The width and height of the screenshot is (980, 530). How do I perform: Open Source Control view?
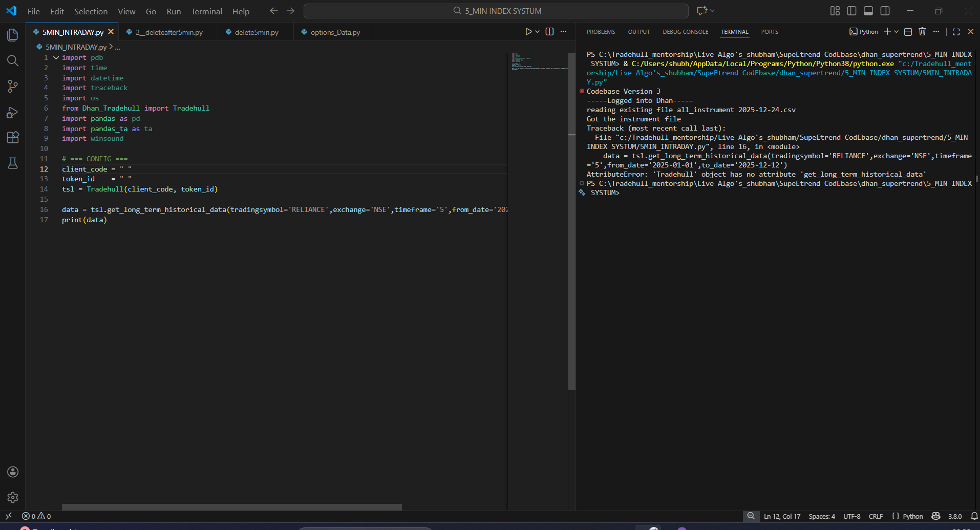pyautogui.click(x=13, y=87)
